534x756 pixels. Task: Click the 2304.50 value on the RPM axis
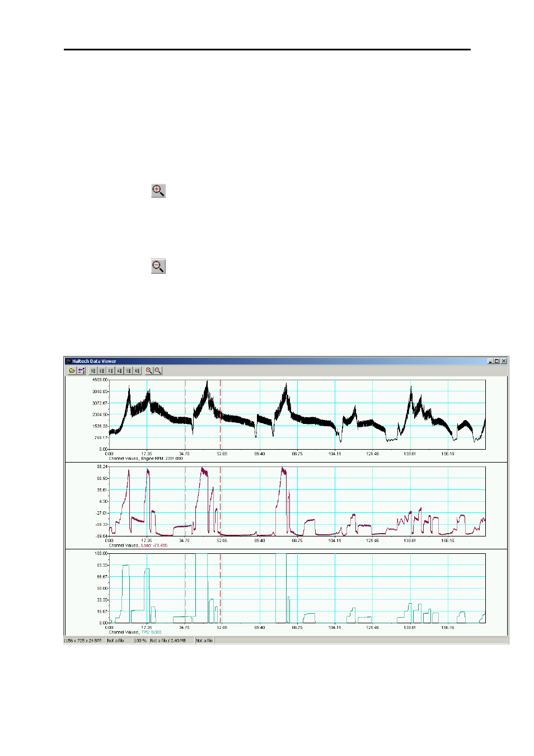(x=100, y=414)
